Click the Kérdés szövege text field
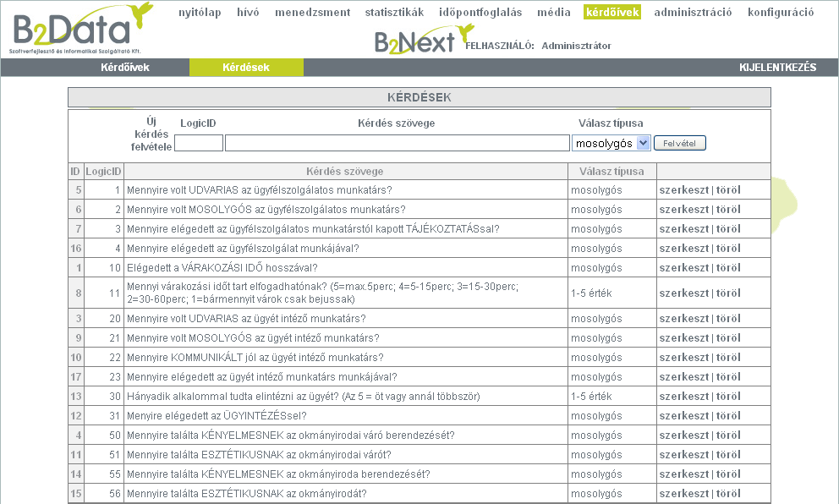The width and height of the screenshot is (839, 504). (397, 144)
